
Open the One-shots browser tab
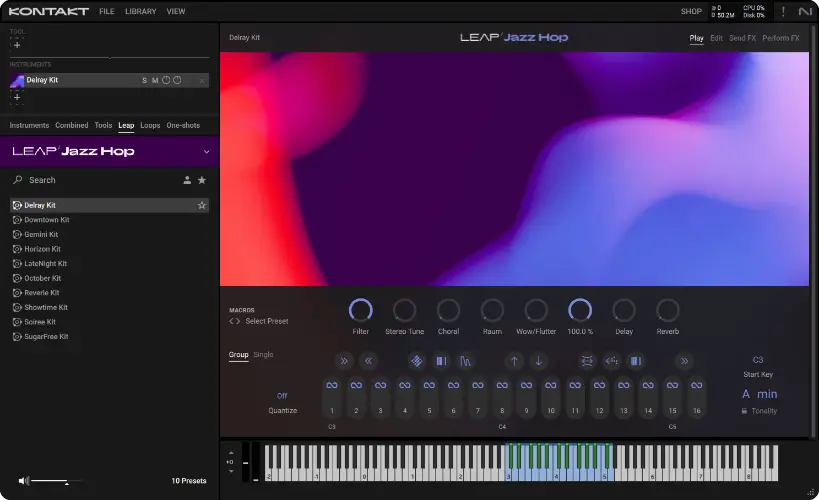pyautogui.click(x=183, y=125)
